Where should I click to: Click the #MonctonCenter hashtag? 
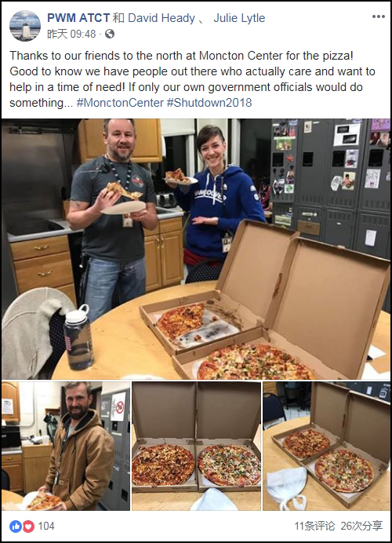click(x=120, y=103)
